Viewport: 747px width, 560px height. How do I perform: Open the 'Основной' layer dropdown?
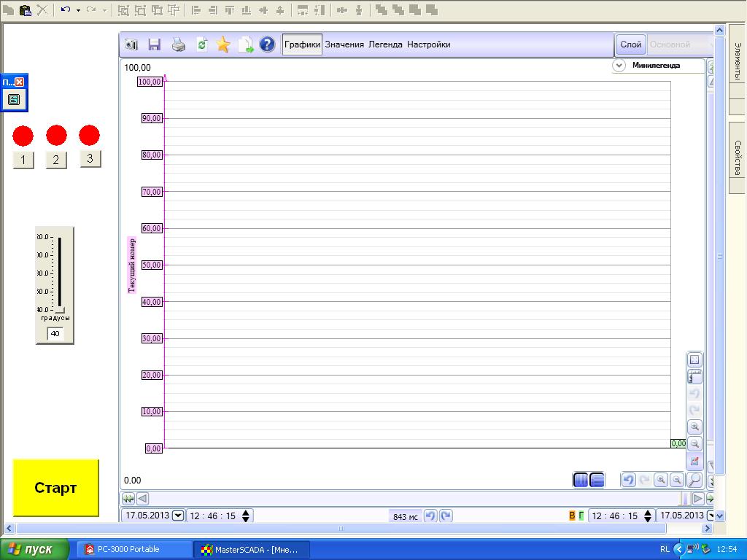coord(678,44)
